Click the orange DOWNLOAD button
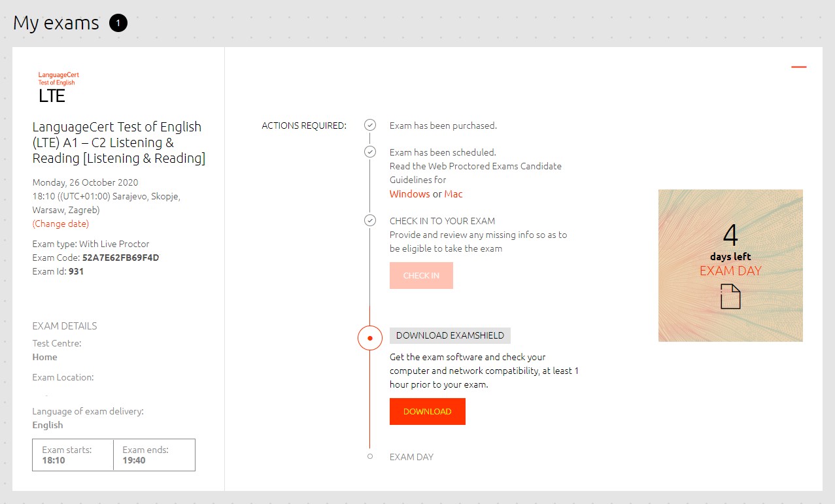The width and height of the screenshot is (835, 504). coord(428,411)
